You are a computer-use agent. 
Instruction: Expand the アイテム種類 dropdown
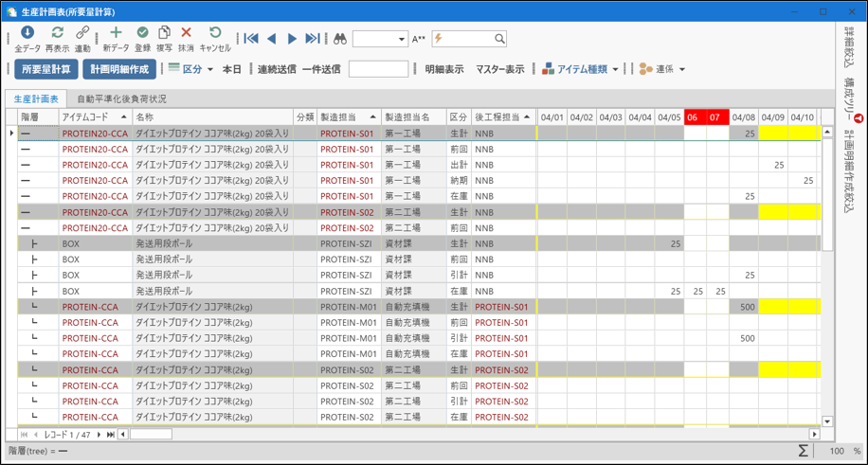pos(582,69)
